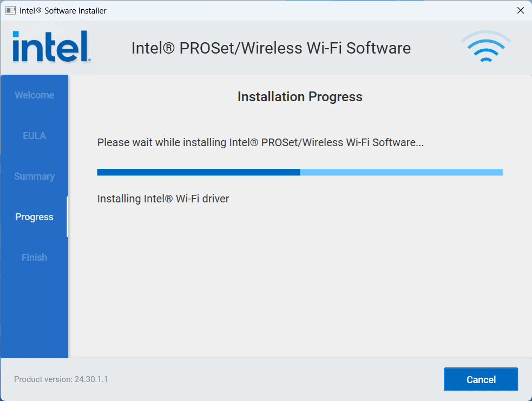Click the 'Please wait while installing' message
Viewport: 532px width, 401px height.
pos(260,143)
